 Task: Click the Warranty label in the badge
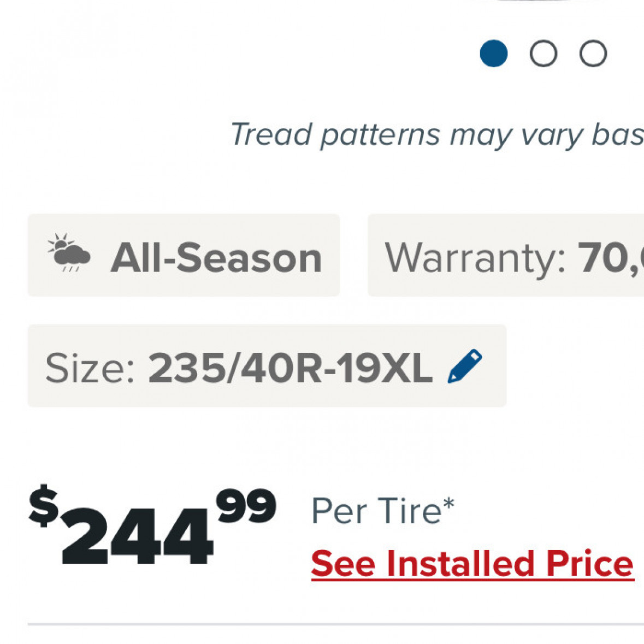(x=475, y=258)
